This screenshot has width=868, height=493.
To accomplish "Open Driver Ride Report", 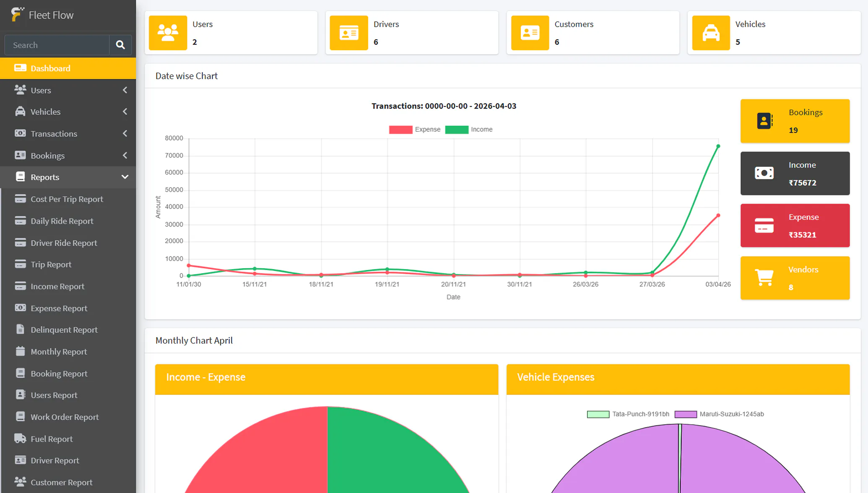I will pyautogui.click(x=68, y=243).
